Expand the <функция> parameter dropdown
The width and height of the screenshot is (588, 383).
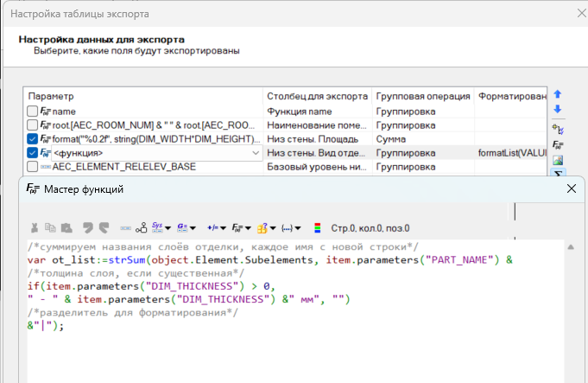(255, 153)
